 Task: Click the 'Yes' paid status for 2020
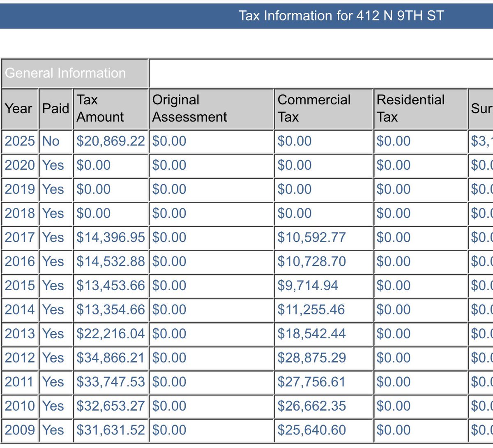point(53,165)
